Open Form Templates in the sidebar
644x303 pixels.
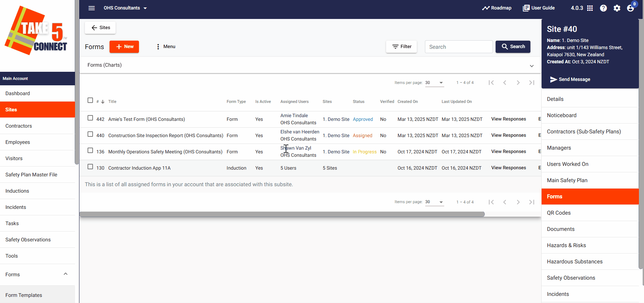tap(37, 295)
